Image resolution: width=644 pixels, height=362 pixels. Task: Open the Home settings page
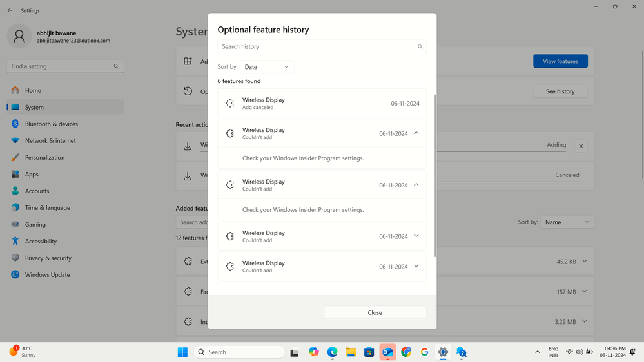coord(65,90)
